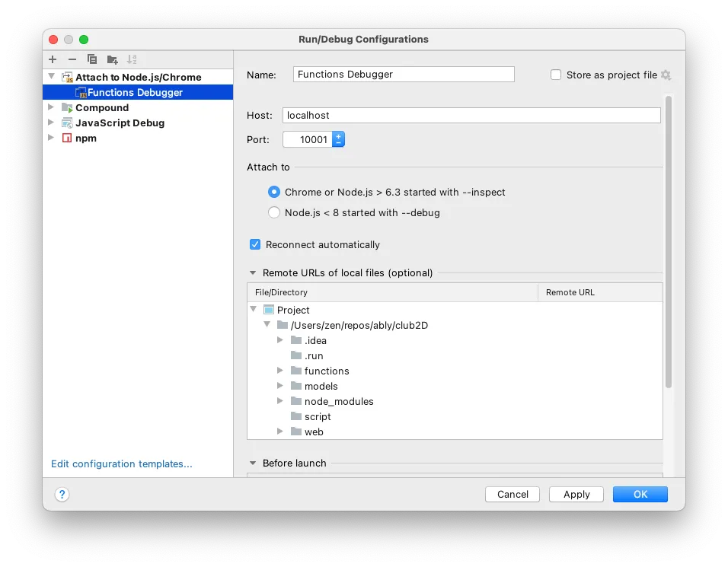Expand the npm group
The height and width of the screenshot is (567, 728).
tap(51, 137)
